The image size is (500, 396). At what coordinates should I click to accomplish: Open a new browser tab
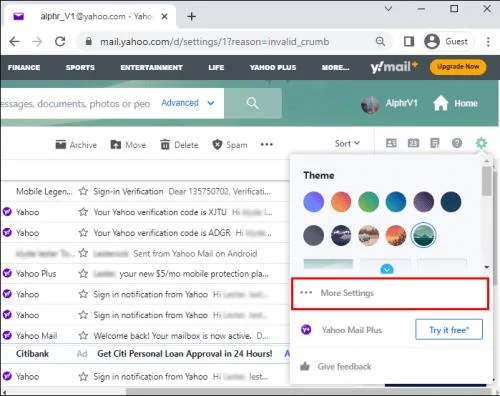click(191, 16)
